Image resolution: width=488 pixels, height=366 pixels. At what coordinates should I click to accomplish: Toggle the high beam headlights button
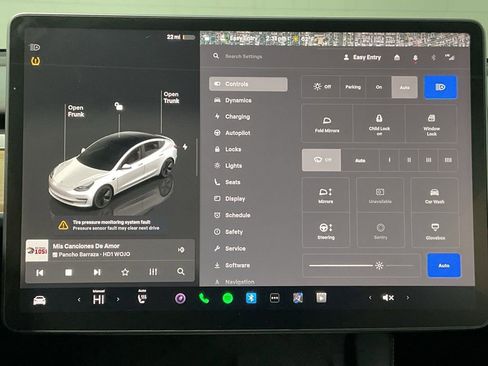pos(440,87)
